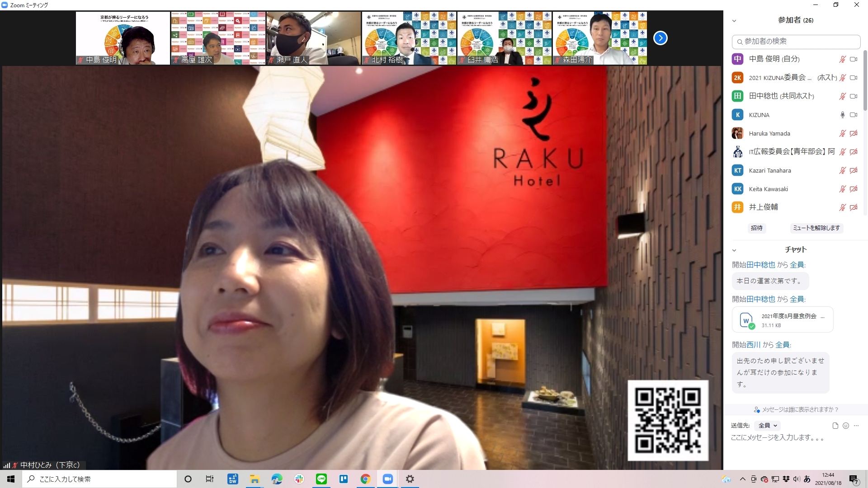Viewport: 868px width, 488px height.
Task: Select 臼井 庸浩 video thumbnail
Action: coord(505,38)
